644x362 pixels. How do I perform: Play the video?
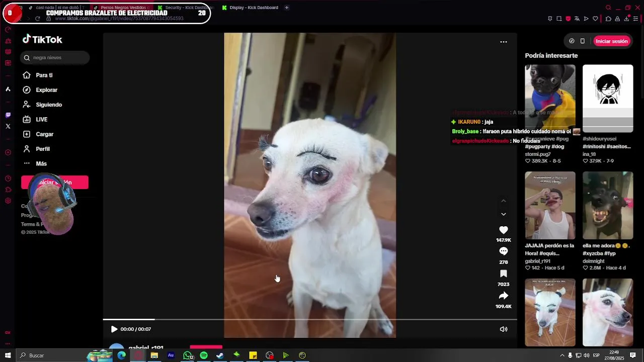114,329
